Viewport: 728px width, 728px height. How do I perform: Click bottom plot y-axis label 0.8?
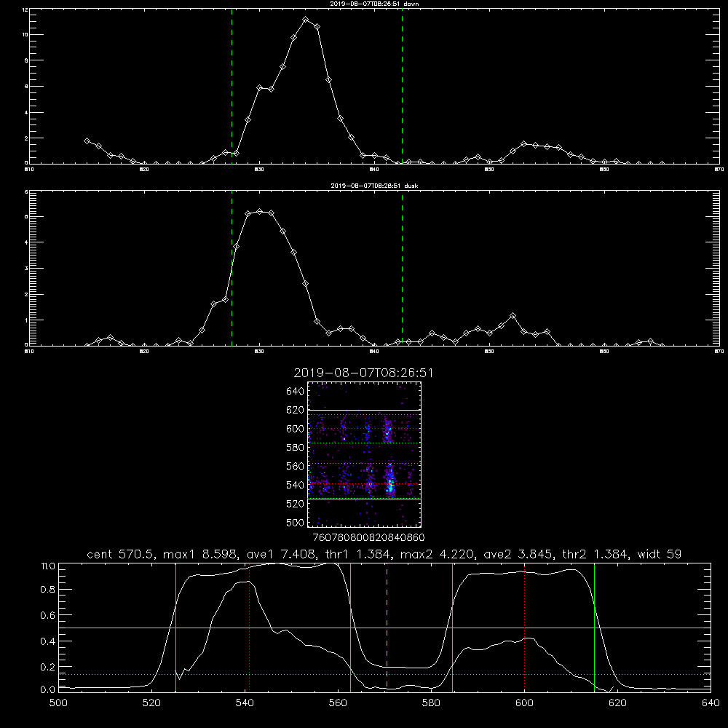click(x=48, y=589)
